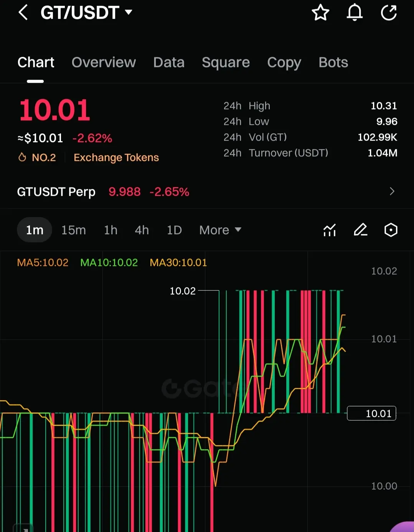
Task: Select the 4h timeframe
Action: (142, 230)
